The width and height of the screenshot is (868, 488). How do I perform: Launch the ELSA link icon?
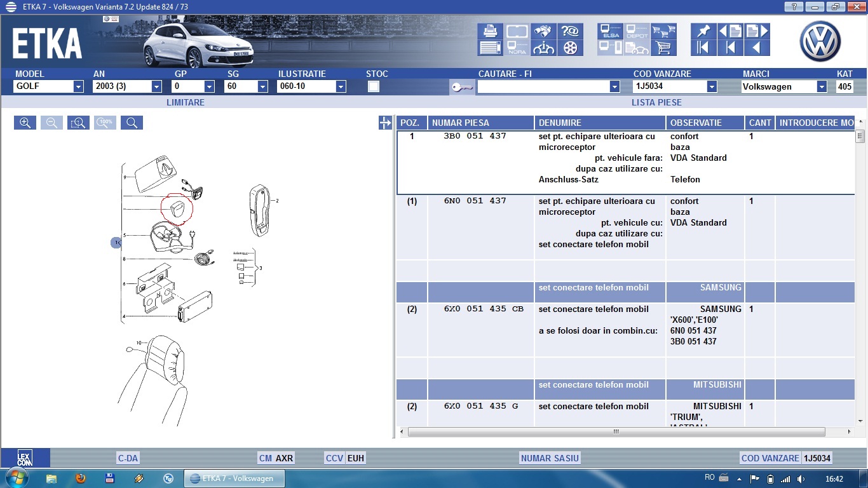click(610, 31)
